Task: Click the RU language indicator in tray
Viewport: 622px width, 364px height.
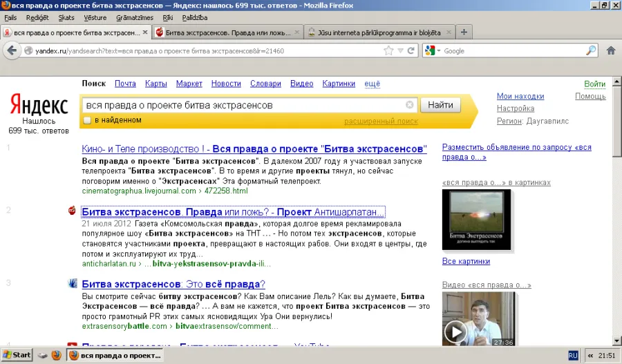Action: [573, 355]
